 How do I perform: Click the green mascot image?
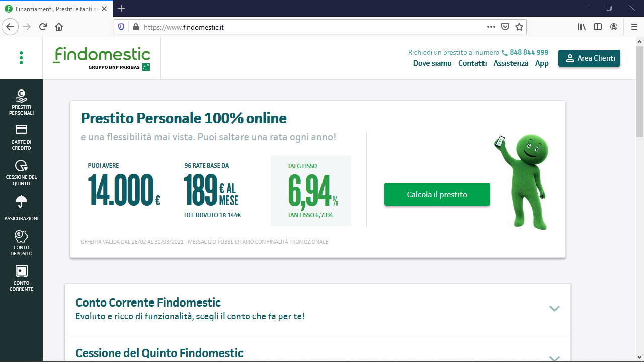(x=521, y=182)
